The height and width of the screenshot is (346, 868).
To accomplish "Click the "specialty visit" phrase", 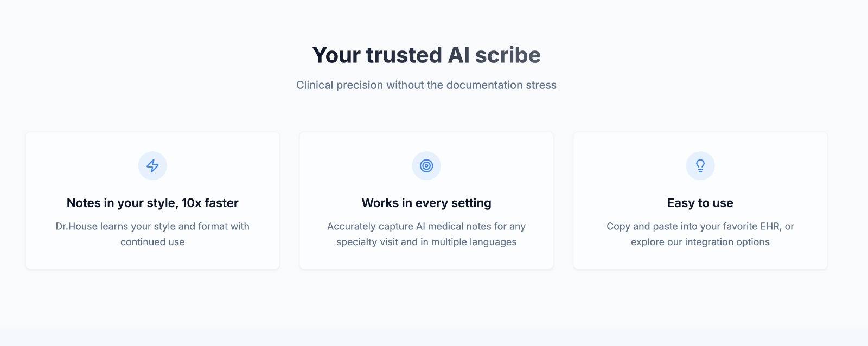I will pyautogui.click(x=367, y=242).
